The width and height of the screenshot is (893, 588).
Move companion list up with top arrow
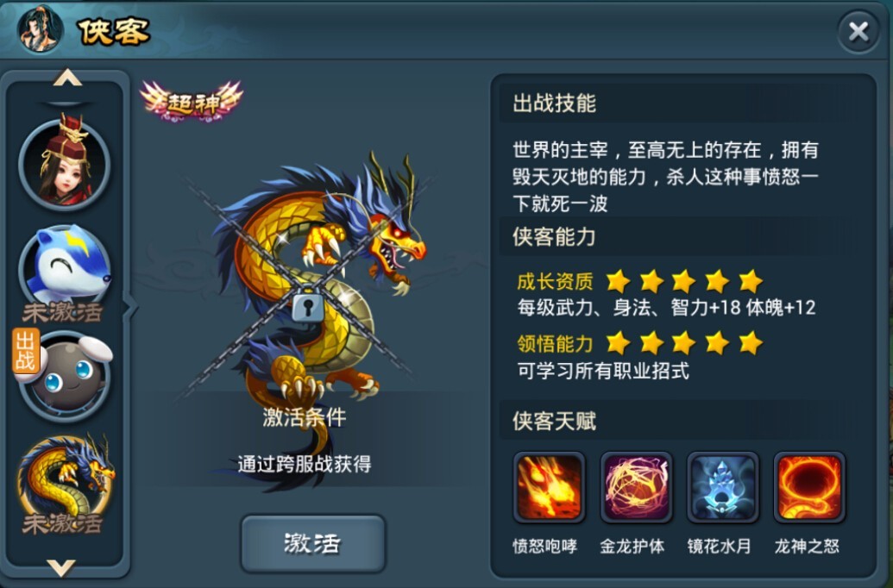(67, 78)
